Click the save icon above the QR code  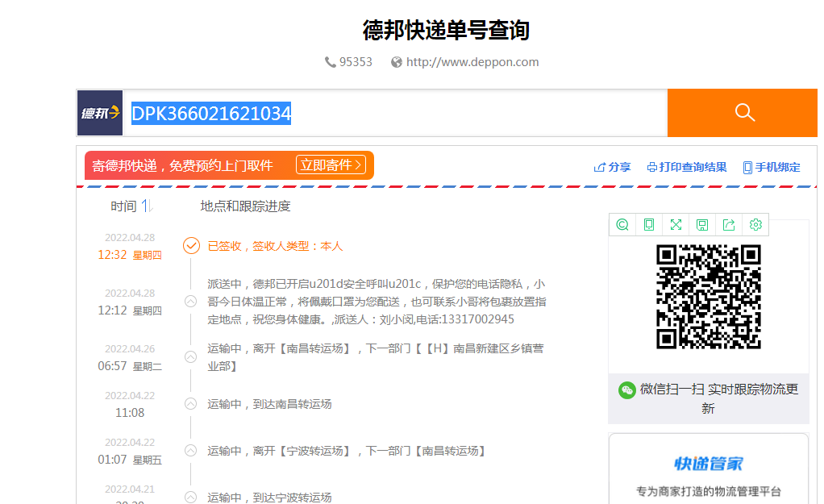click(x=702, y=224)
